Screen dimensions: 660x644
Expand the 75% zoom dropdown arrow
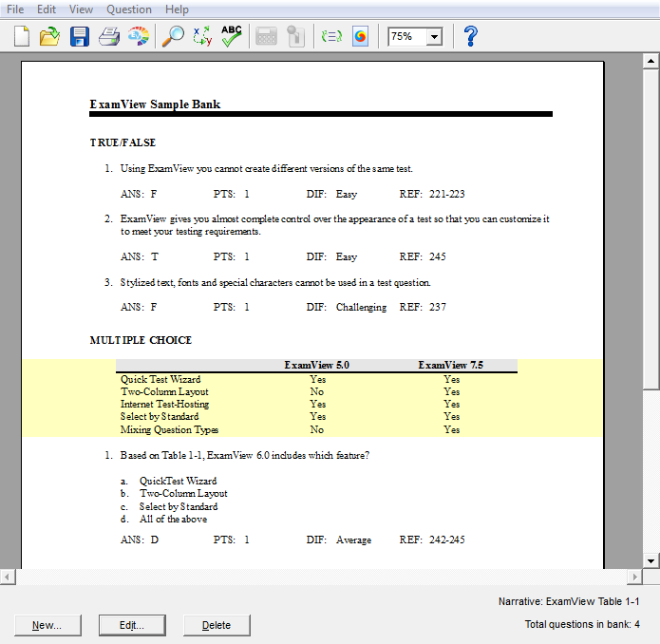434,37
